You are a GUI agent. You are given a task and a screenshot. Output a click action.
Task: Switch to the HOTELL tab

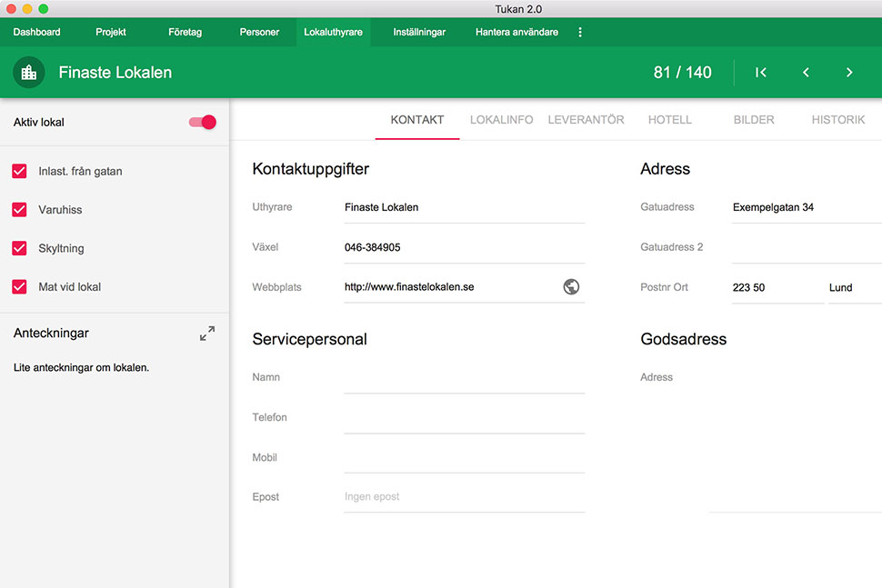[670, 120]
